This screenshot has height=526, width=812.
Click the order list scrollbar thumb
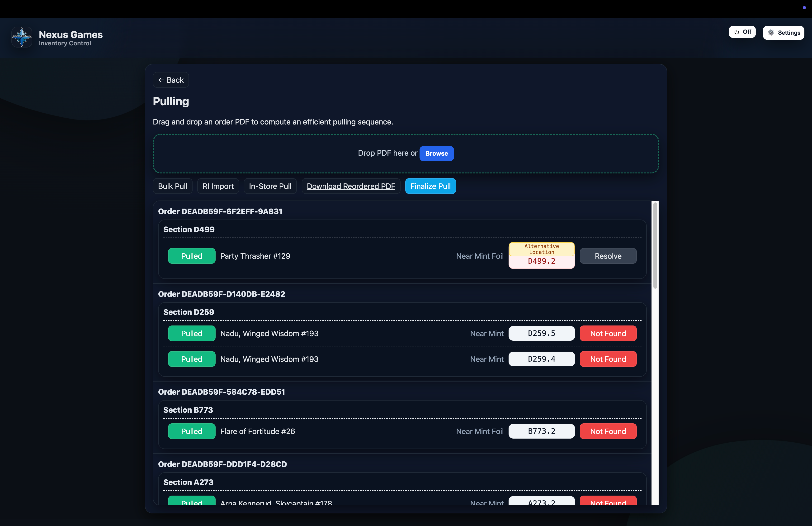pos(655,245)
